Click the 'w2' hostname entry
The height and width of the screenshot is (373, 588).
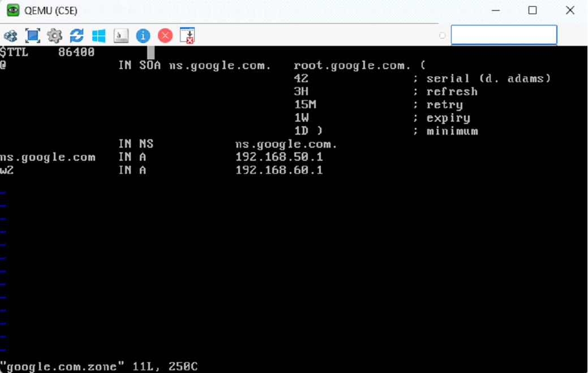pyautogui.click(x=7, y=170)
